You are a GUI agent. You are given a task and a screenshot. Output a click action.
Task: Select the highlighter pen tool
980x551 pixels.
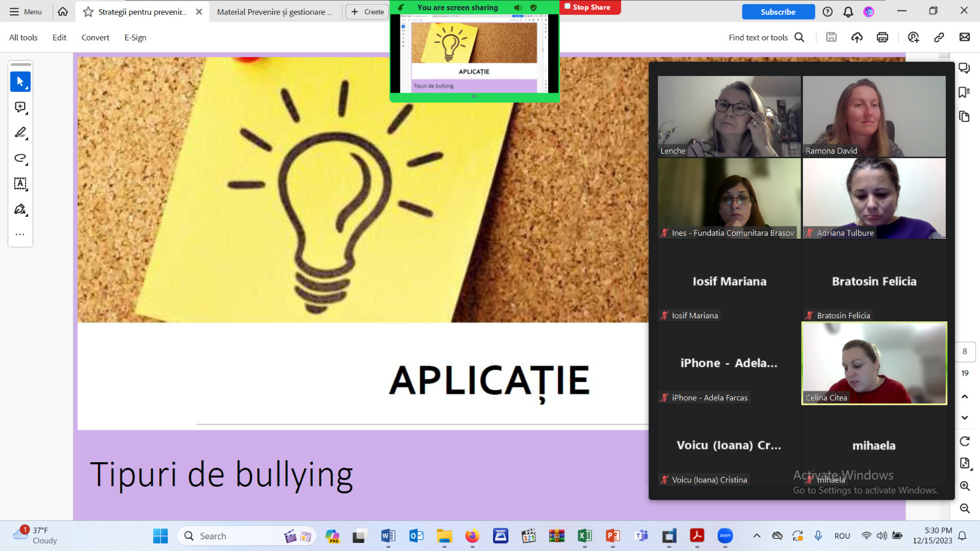click(x=20, y=133)
